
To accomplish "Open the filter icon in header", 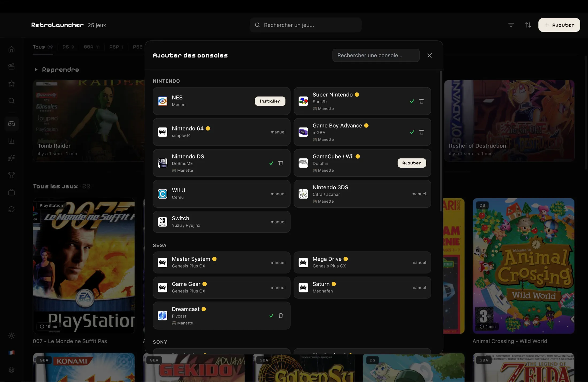I will pyautogui.click(x=511, y=25).
